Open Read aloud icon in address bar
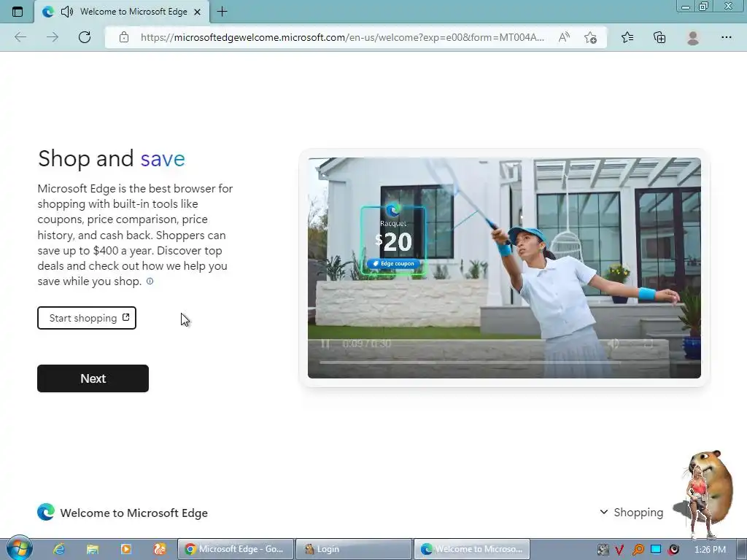This screenshot has width=747, height=560. pyautogui.click(x=564, y=37)
